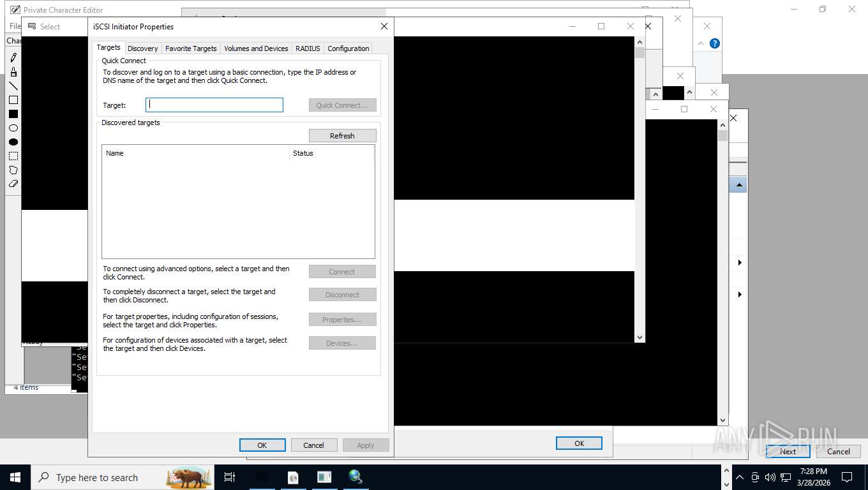The image size is (868, 490).
Task: Click the Next button in the wizard
Action: [788, 451]
